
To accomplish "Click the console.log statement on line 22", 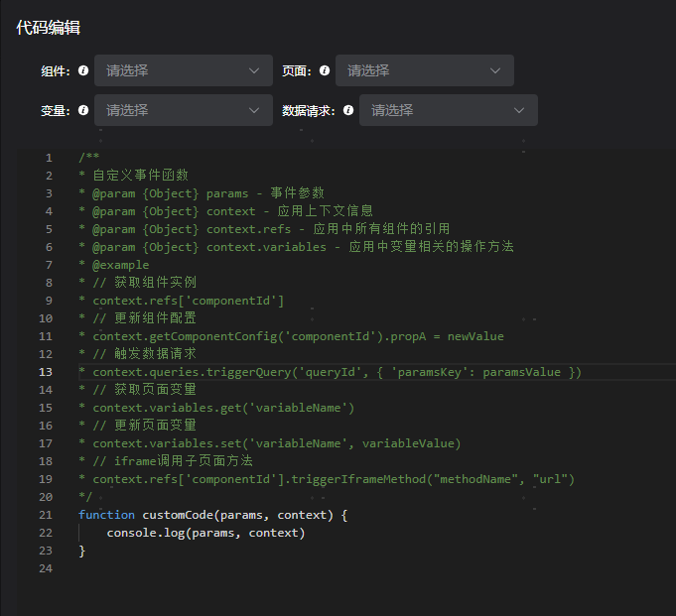I will (205, 533).
